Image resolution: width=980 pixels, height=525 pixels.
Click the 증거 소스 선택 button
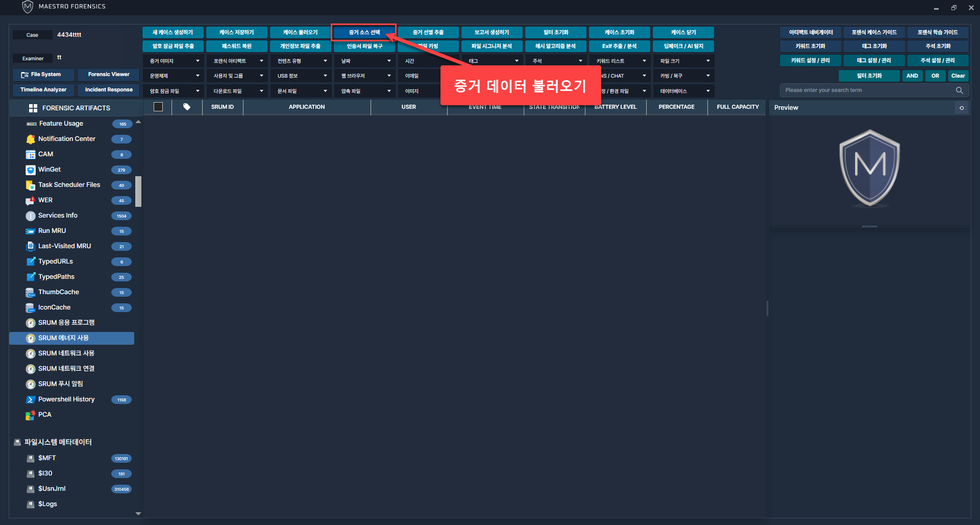[x=364, y=32]
